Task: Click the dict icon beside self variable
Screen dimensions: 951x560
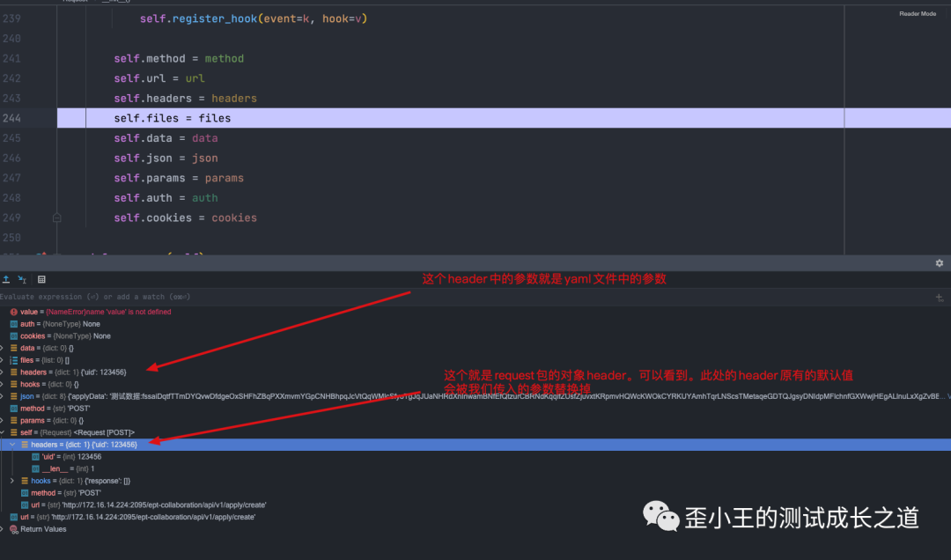Action: (x=13, y=432)
